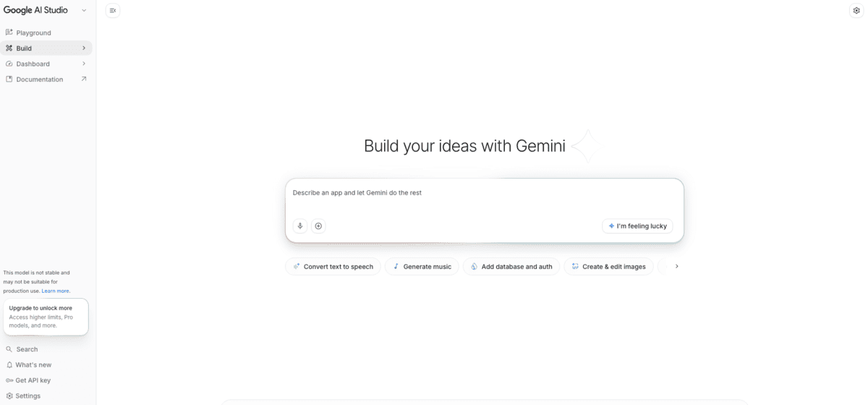The width and height of the screenshot is (868, 405).
Task: Expand the Dashboard submenu chevron
Action: [x=84, y=64]
